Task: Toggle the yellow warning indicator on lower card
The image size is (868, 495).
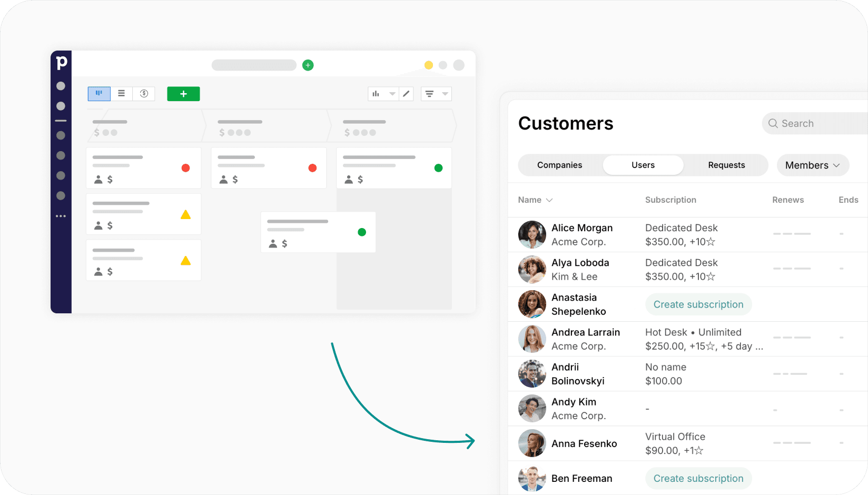Action: 185,260
